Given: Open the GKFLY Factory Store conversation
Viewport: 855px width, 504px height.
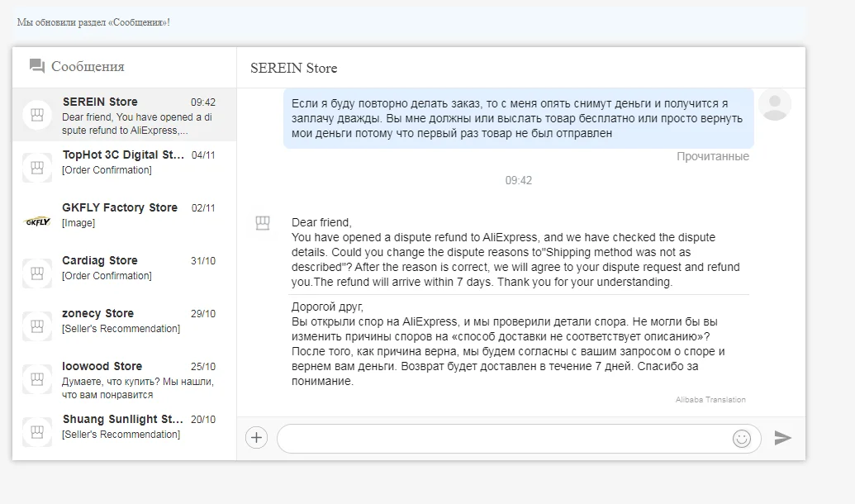Looking at the screenshot, I should (124, 221).
